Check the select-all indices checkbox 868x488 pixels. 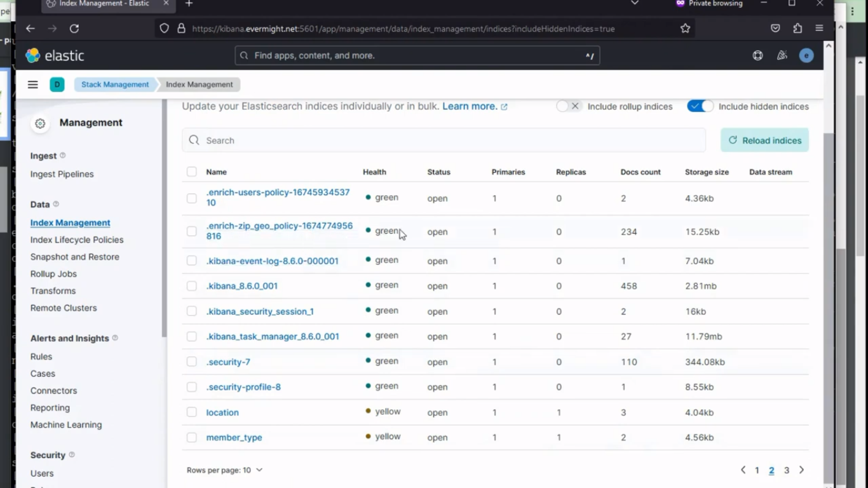[192, 172]
